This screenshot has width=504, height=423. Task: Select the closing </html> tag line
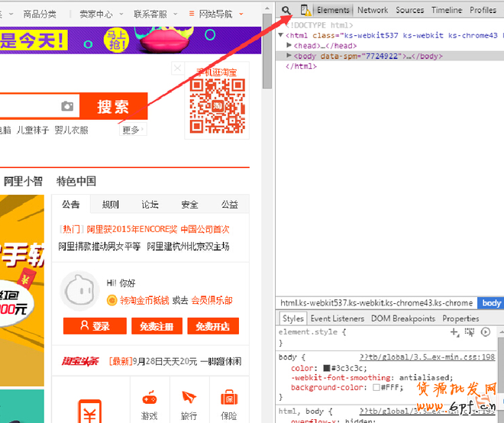(x=301, y=66)
